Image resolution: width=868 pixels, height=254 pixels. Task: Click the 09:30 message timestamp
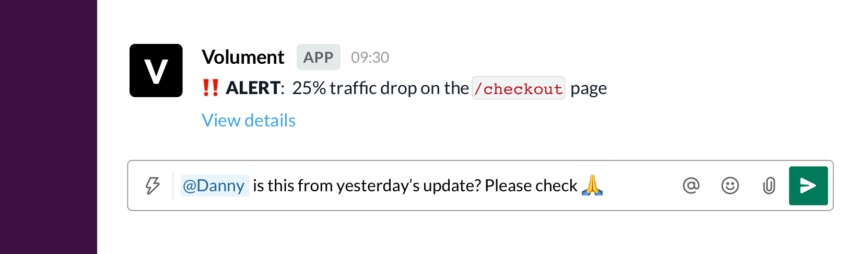pos(370,57)
